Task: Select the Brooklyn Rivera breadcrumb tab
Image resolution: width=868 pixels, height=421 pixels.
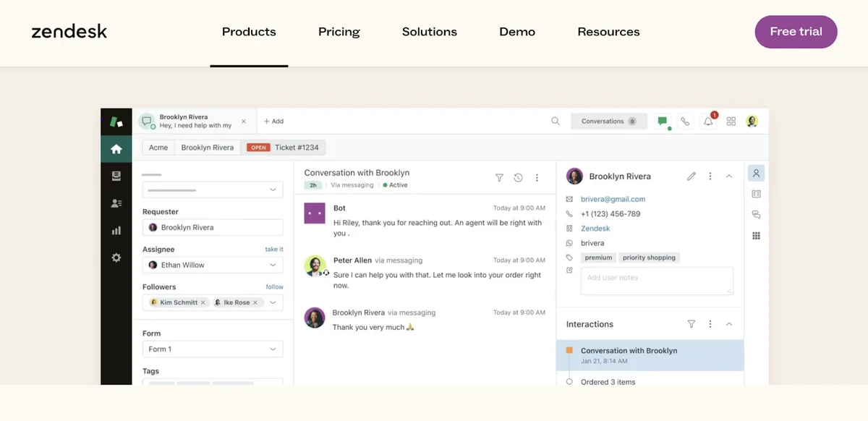Action: tap(208, 148)
